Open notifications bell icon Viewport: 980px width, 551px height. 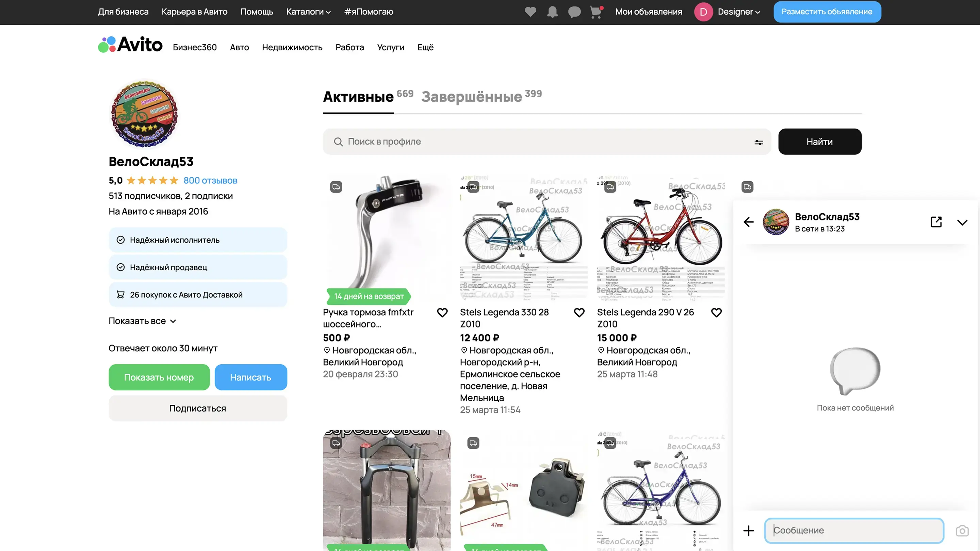click(552, 12)
